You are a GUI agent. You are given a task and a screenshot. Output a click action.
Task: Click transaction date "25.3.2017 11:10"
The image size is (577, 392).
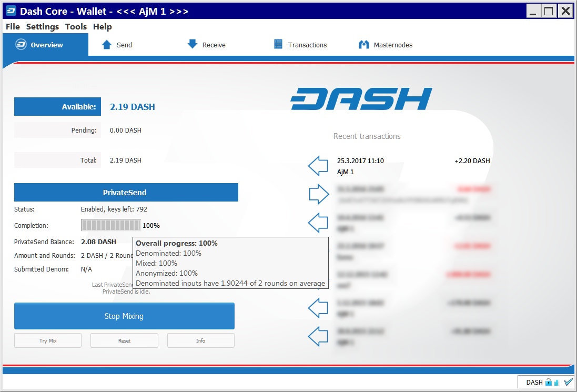tap(360, 160)
